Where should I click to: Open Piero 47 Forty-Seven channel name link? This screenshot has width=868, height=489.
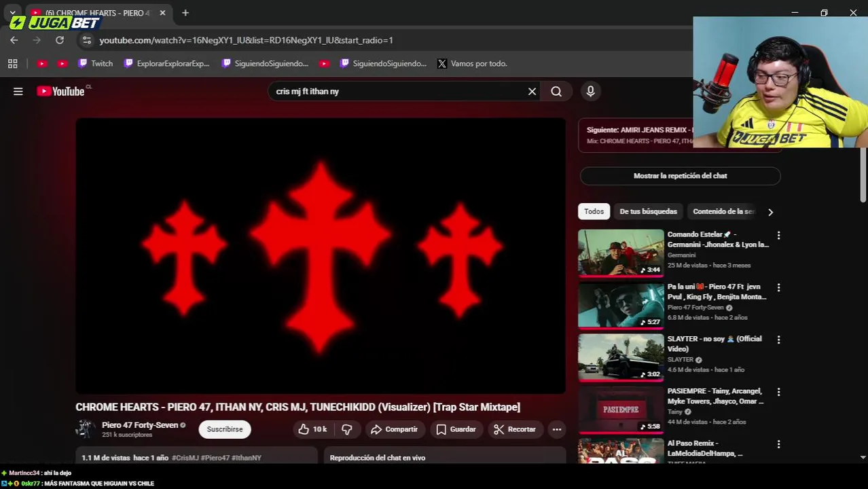[x=140, y=425]
